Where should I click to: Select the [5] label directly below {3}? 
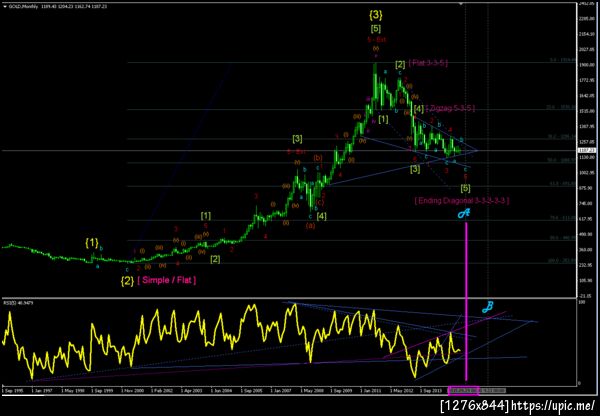coord(376,28)
